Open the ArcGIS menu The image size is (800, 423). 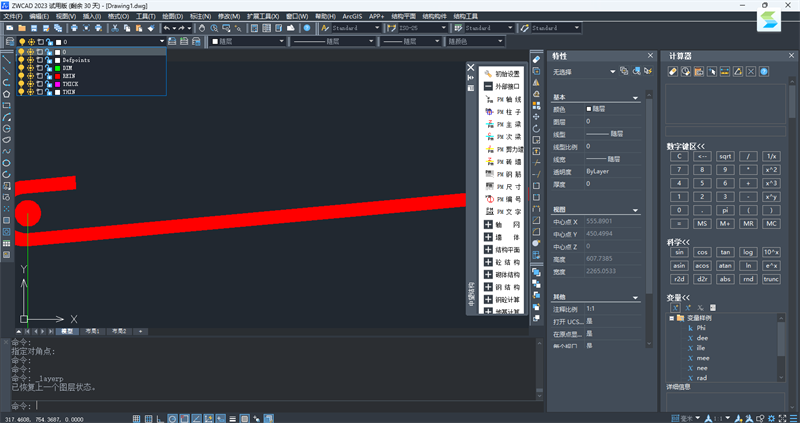click(352, 16)
